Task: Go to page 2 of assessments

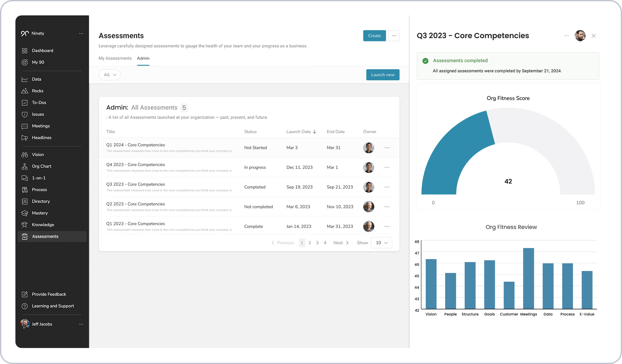Action: (x=310, y=242)
